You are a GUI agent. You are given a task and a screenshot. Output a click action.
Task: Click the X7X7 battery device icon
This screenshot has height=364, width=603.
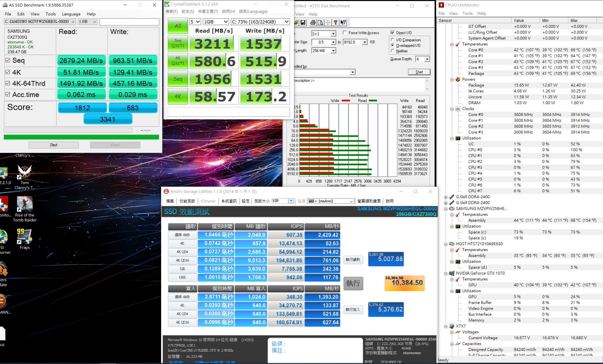click(x=452, y=326)
